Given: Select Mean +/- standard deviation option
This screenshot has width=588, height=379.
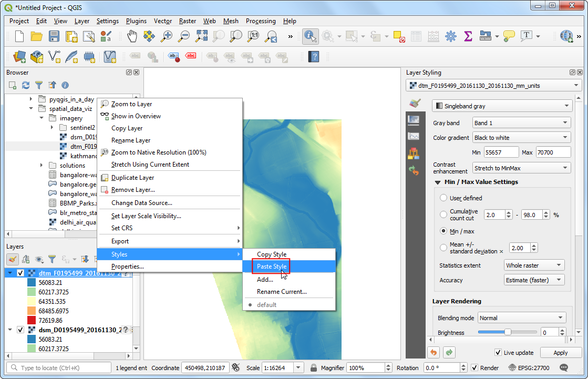Looking at the screenshot, I should pyautogui.click(x=443, y=248).
